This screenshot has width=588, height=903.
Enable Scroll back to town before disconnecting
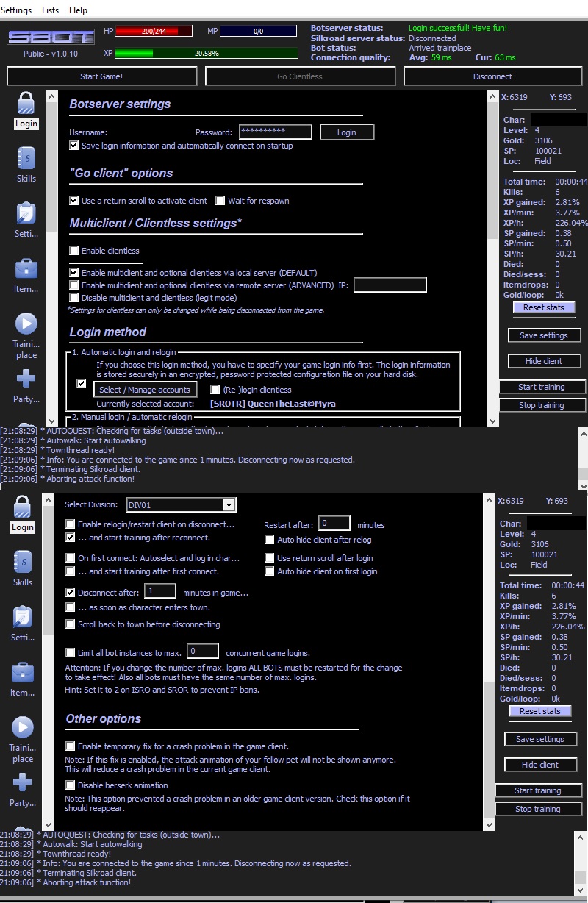[x=71, y=624]
